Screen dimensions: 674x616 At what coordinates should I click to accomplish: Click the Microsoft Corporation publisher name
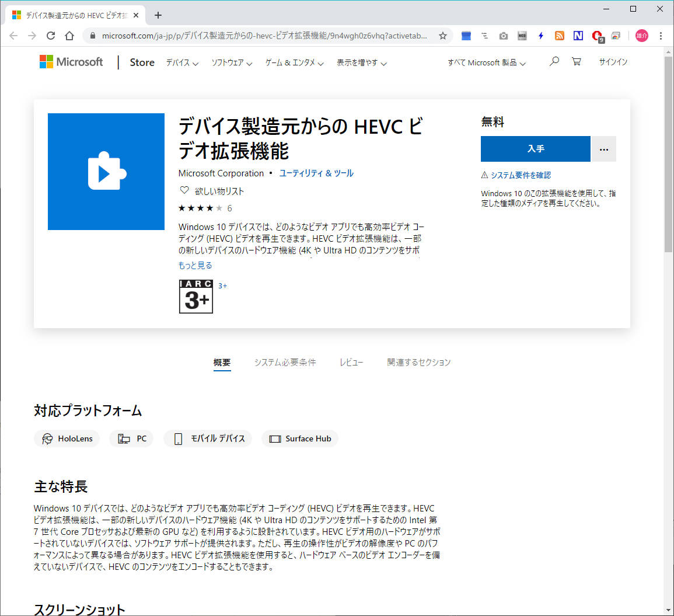coord(221,173)
